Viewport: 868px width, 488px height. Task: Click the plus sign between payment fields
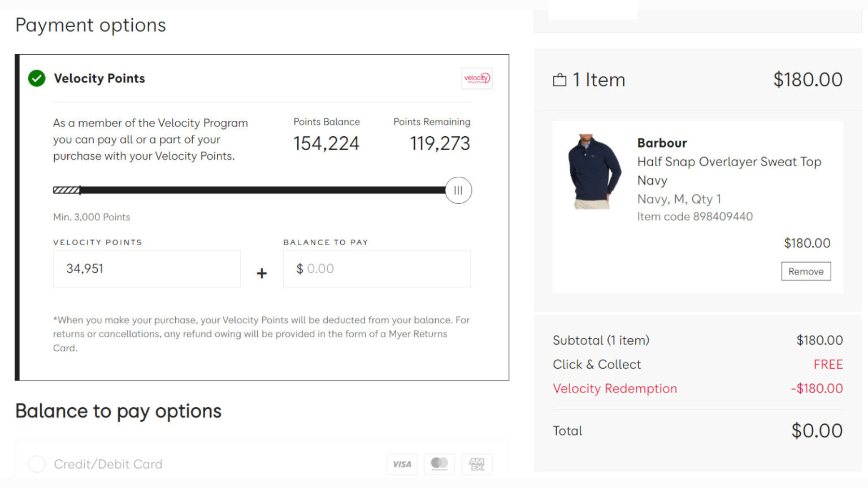point(262,273)
